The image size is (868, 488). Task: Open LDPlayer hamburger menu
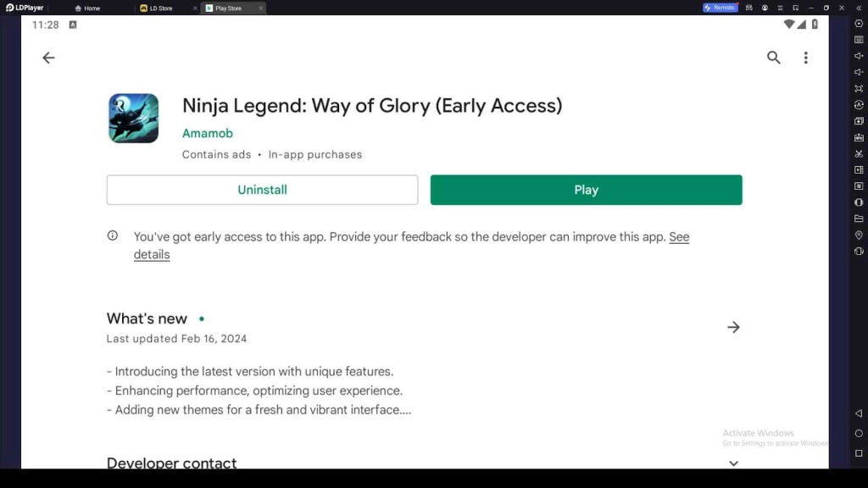(780, 8)
